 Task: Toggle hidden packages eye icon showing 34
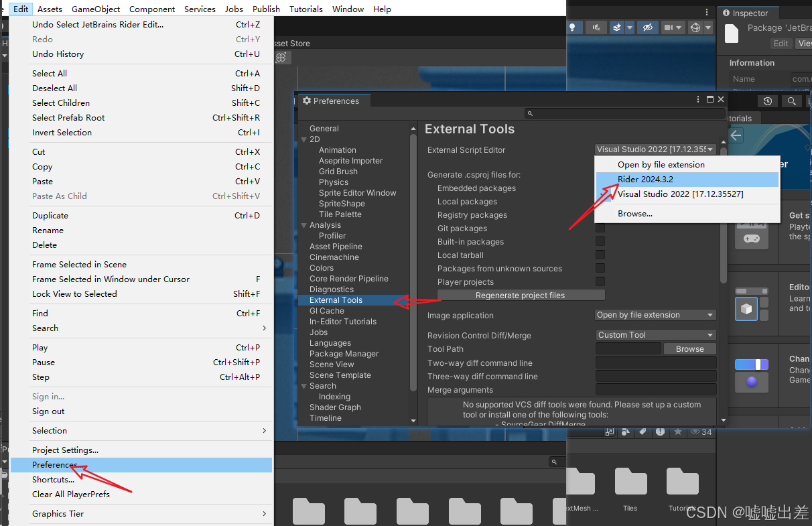pos(701,432)
